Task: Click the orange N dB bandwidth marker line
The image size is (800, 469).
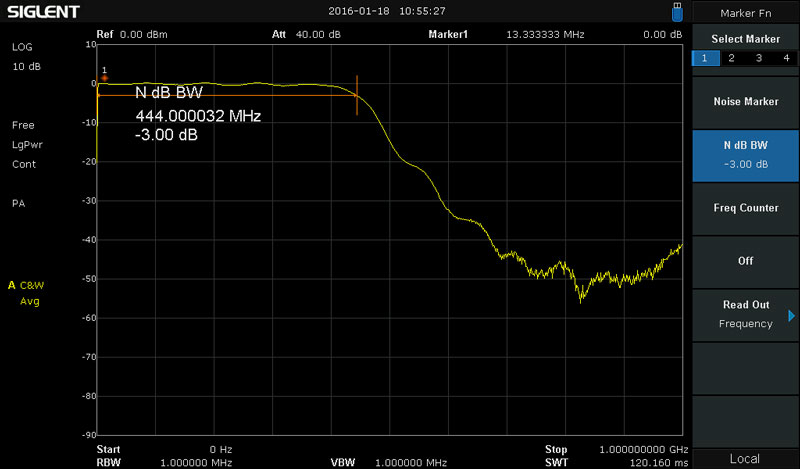Action: 357,95
